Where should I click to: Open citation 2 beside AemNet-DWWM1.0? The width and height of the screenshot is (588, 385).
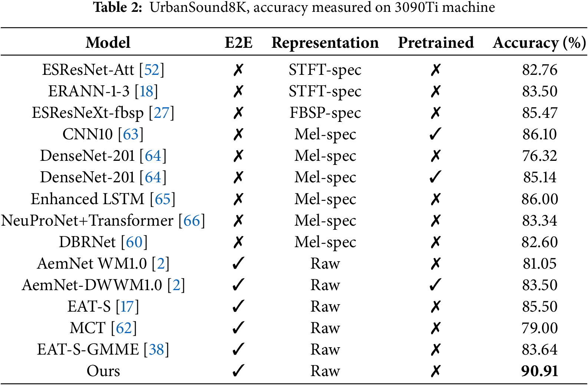[176, 285]
